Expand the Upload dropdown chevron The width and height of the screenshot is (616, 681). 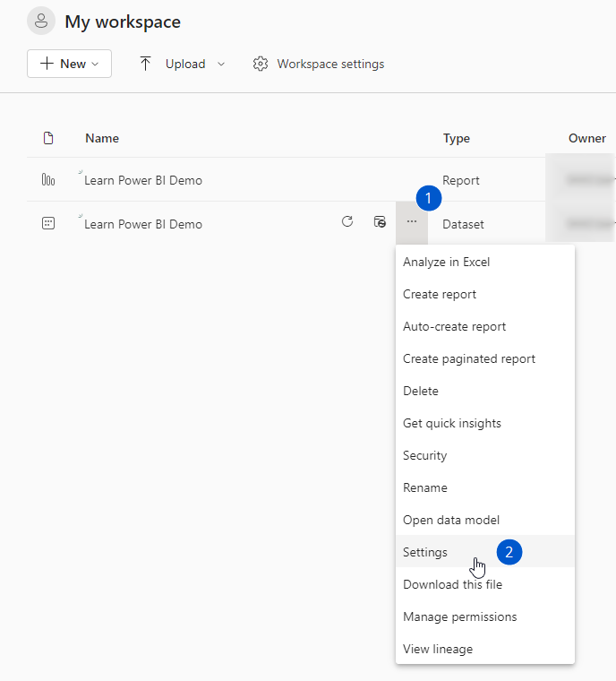(221, 65)
